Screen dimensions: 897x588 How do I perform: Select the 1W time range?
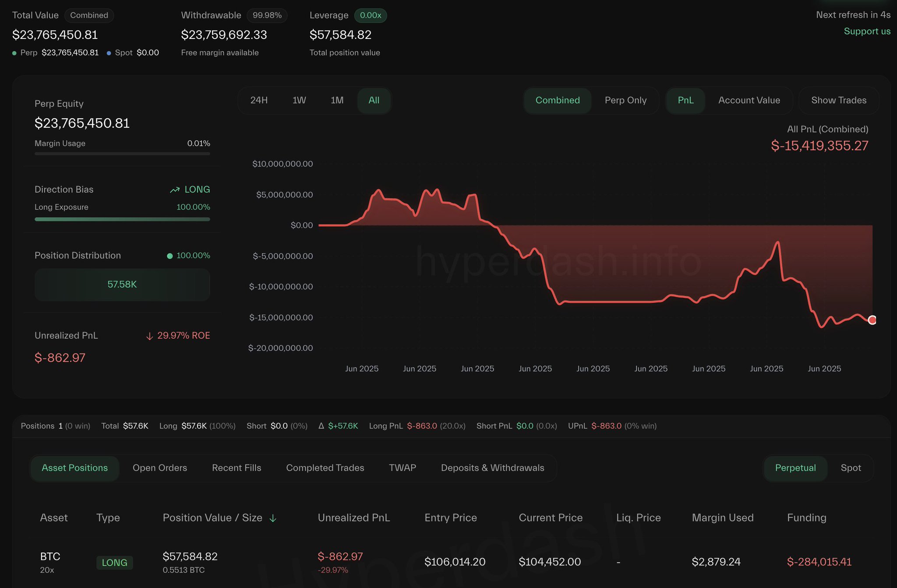point(299,100)
